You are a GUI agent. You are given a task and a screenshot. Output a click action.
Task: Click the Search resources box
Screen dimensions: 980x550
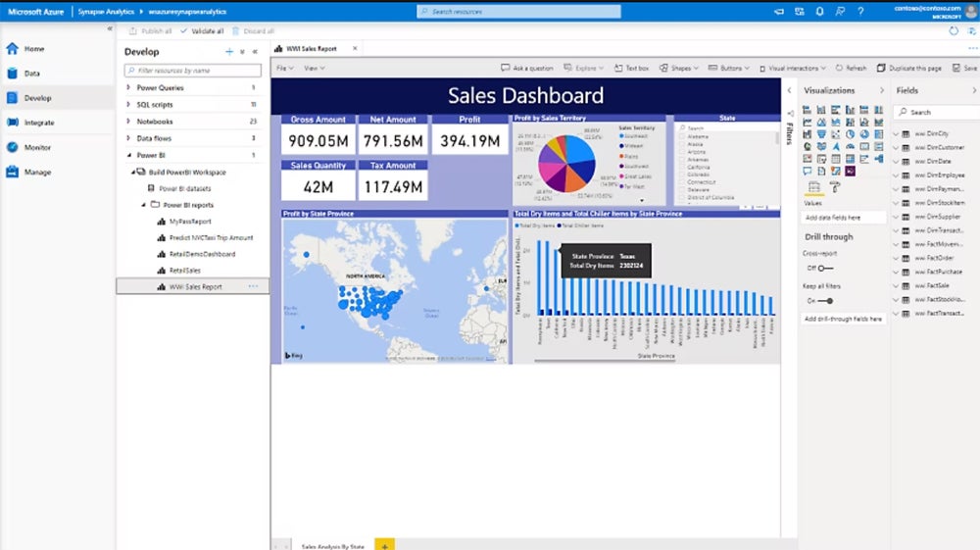(518, 11)
